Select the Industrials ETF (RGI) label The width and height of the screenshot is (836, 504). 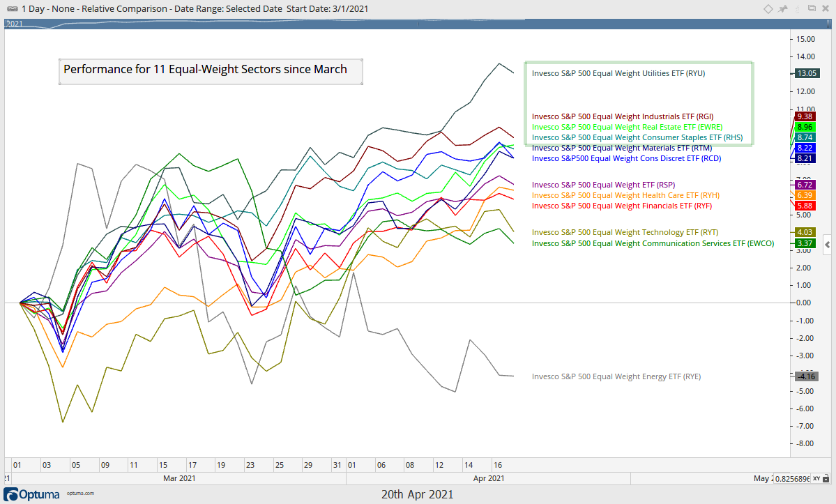point(622,116)
